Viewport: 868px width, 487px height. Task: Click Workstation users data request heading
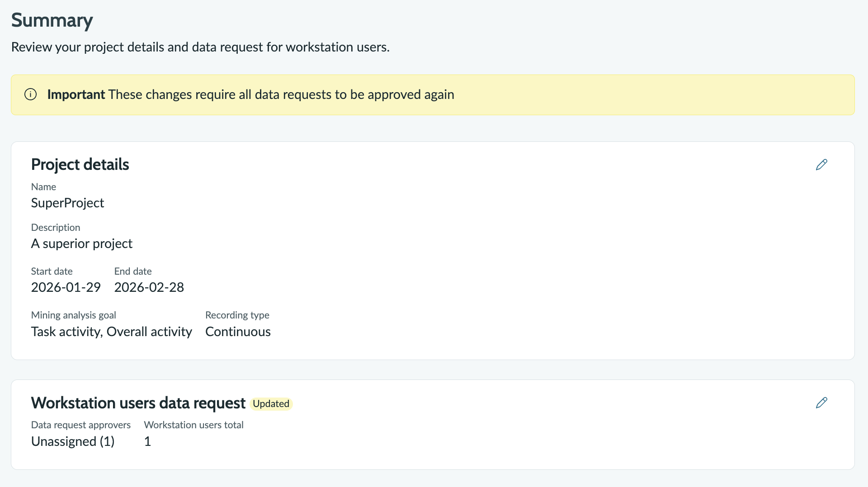click(138, 403)
